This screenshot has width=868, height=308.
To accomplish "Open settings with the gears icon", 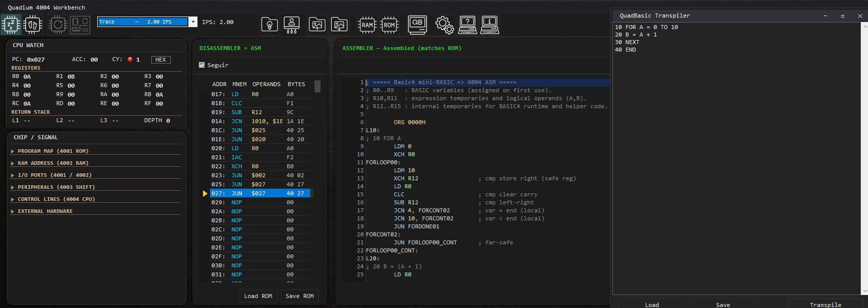I will (x=445, y=25).
